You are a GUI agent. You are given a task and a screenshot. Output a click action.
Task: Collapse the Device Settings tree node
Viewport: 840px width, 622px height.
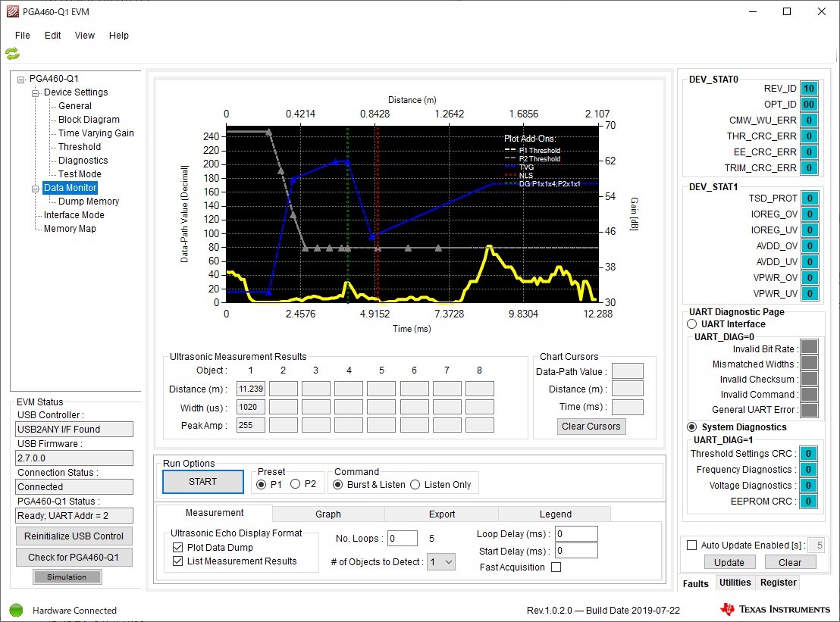pos(36,93)
